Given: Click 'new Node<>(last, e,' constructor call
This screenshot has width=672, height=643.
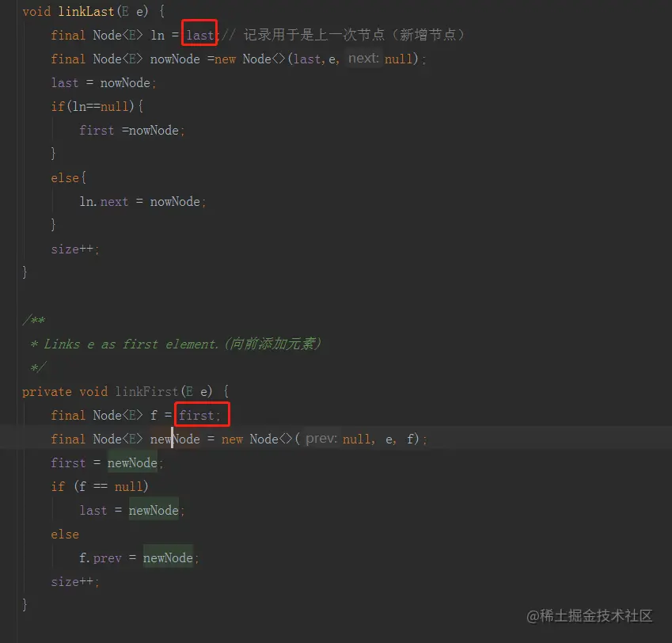Looking at the screenshot, I should pyautogui.click(x=277, y=59).
